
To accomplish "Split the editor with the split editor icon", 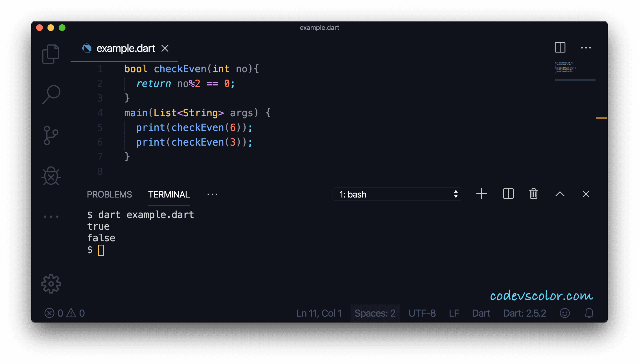I will (560, 48).
